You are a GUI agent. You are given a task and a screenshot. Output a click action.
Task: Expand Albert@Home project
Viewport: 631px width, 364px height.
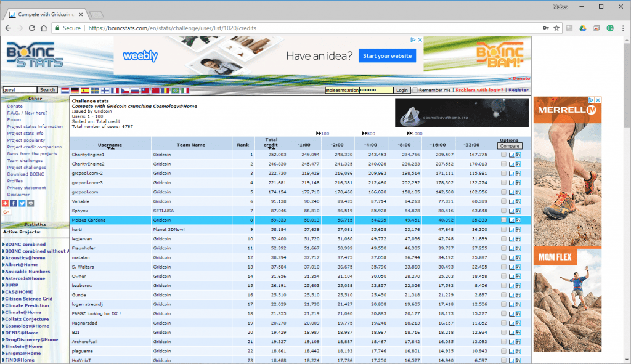(x=4, y=265)
